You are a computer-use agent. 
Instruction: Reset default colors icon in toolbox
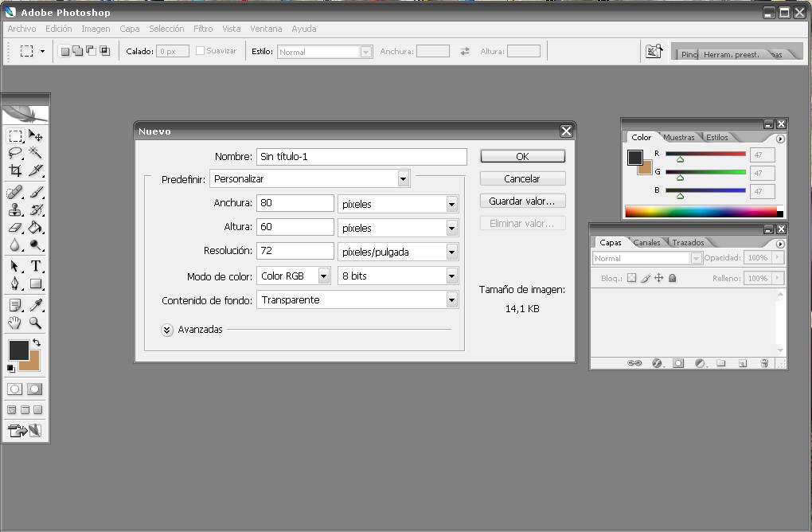coord(11,369)
